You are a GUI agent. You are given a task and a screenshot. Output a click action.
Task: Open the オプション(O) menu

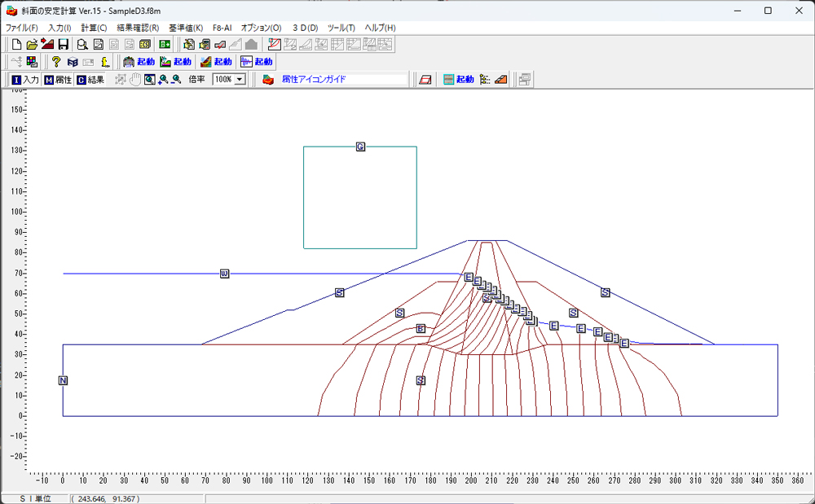261,28
